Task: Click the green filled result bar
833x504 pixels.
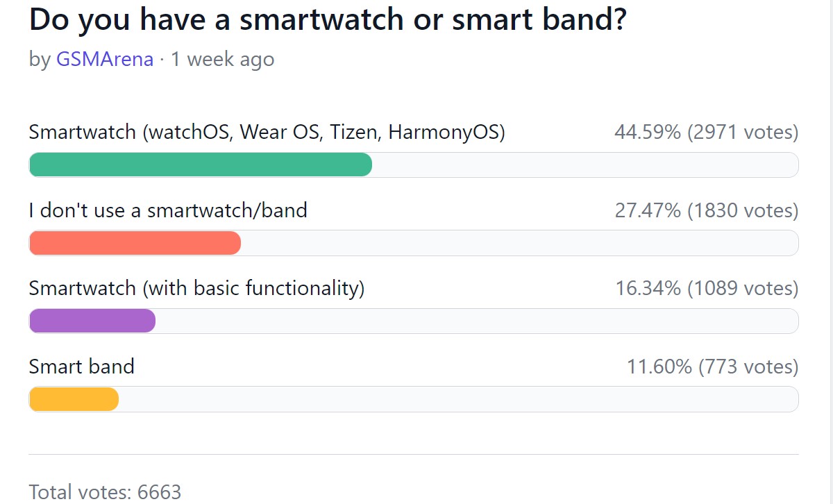Action: coord(200,165)
